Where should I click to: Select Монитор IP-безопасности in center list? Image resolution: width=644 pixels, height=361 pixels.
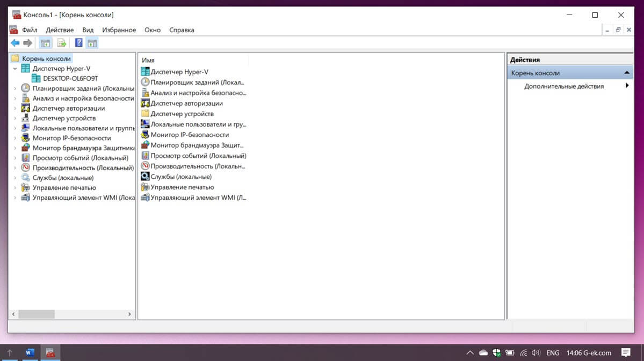click(x=190, y=135)
